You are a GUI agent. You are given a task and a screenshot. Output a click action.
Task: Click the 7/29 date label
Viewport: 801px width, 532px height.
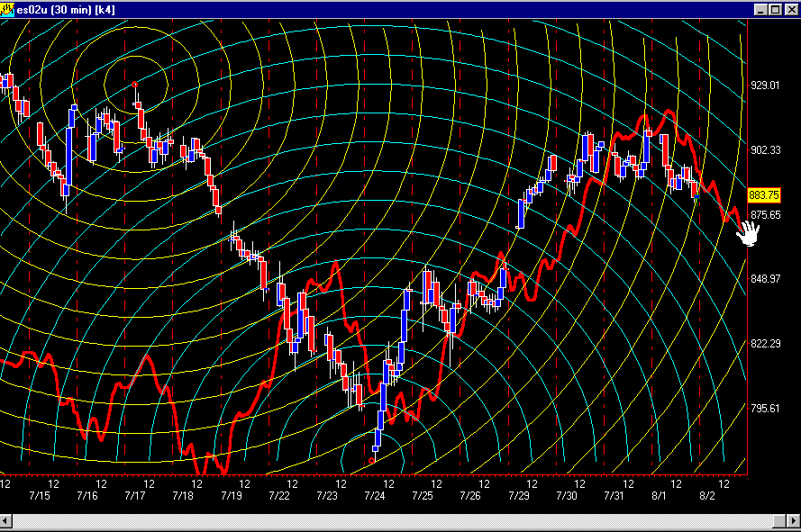point(519,496)
